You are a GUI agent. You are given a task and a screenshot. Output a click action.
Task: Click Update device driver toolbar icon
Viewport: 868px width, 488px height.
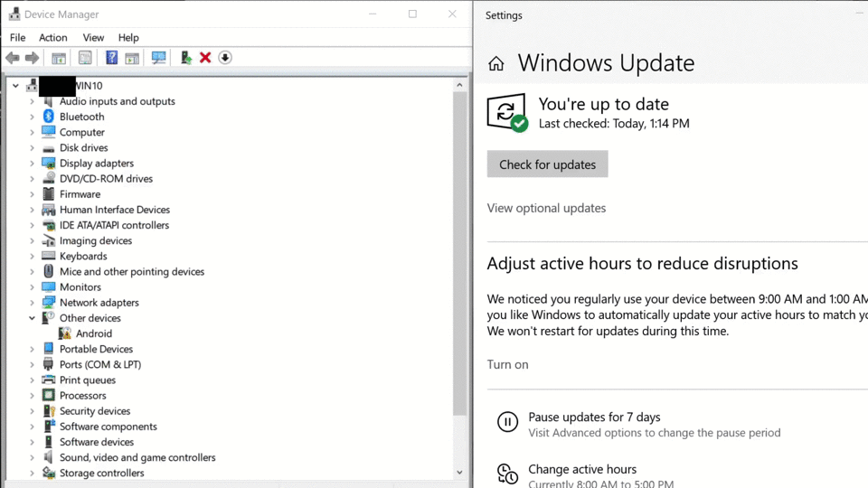click(186, 58)
